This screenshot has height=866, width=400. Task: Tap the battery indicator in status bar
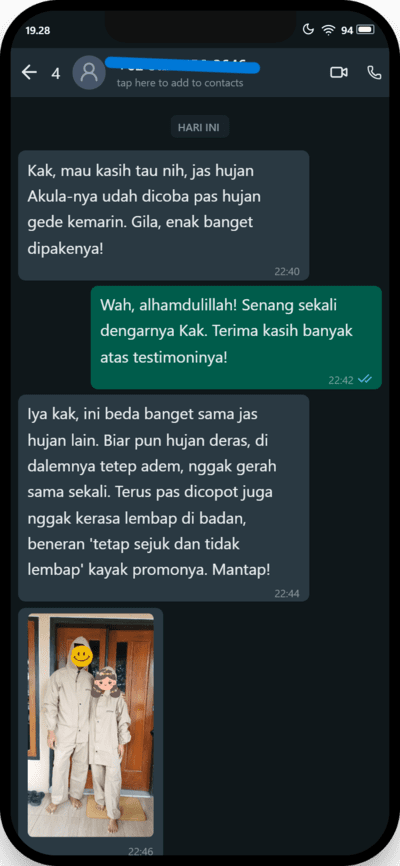point(365,30)
